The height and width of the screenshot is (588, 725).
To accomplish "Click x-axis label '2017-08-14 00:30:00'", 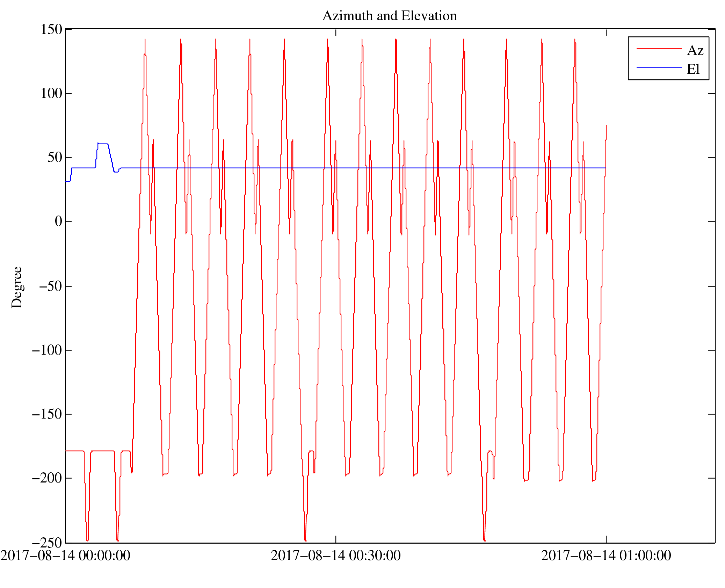I will pos(336,556).
